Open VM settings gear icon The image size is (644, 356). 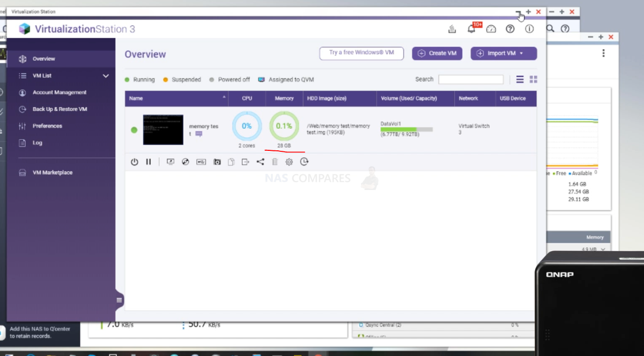pos(289,162)
